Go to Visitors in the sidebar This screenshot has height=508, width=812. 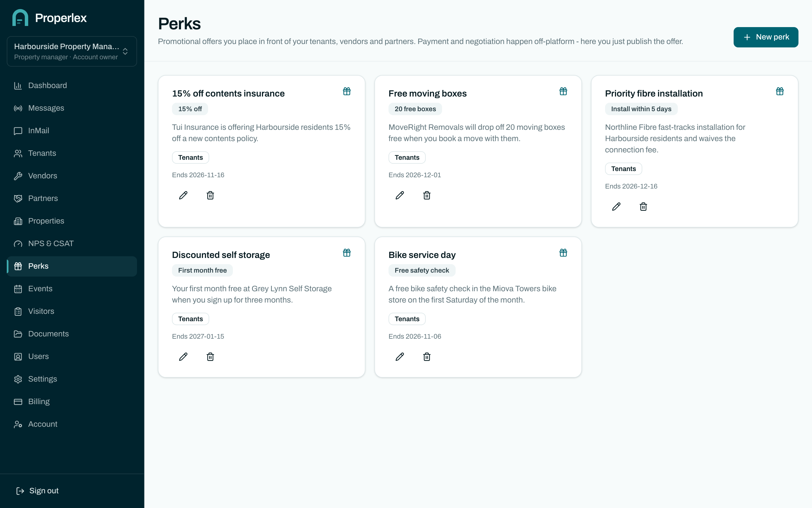click(72, 311)
